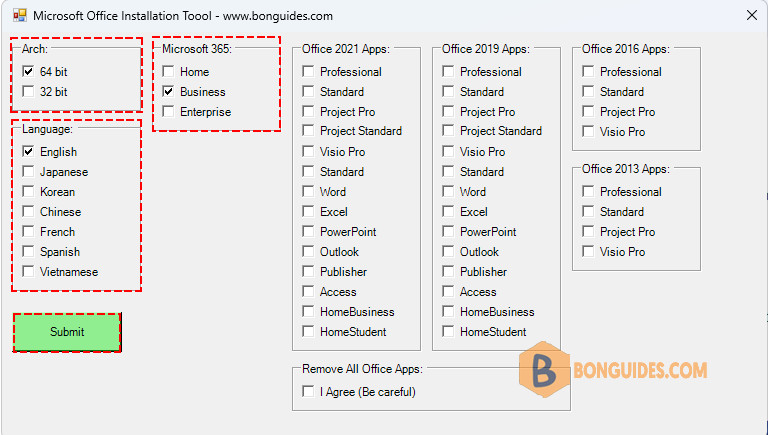
Task: Enable Office 2021 Publisher
Action: [308, 271]
